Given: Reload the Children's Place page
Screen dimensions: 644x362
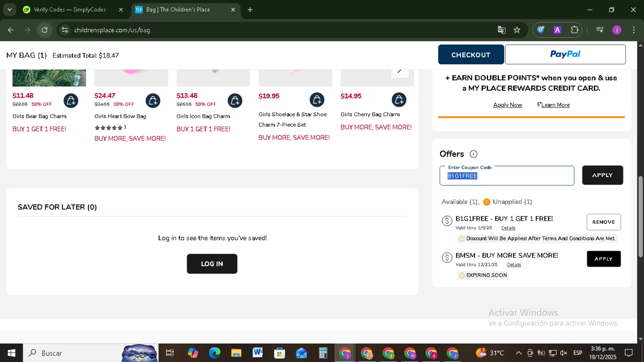Looking at the screenshot, I should point(45,30).
